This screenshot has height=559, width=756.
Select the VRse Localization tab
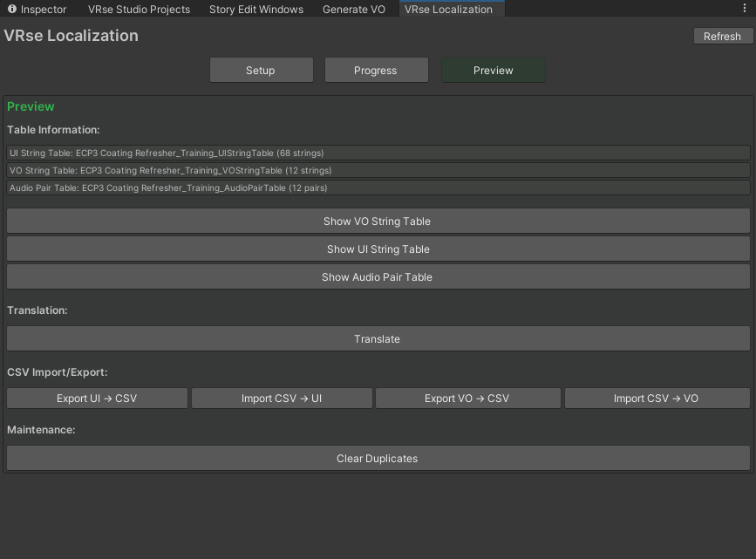451,10
